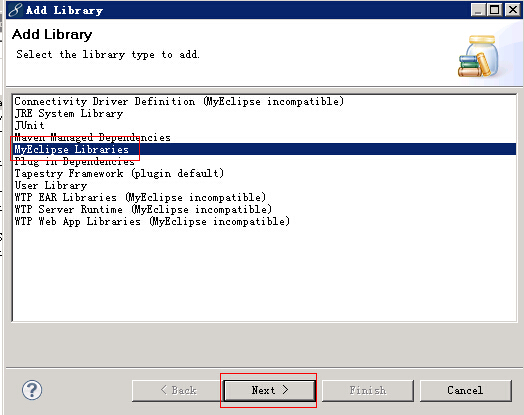This screenshot has width=524, height=415.
Task: Select MyEclipse Libraries entry
Action: [x=265, y=149]
